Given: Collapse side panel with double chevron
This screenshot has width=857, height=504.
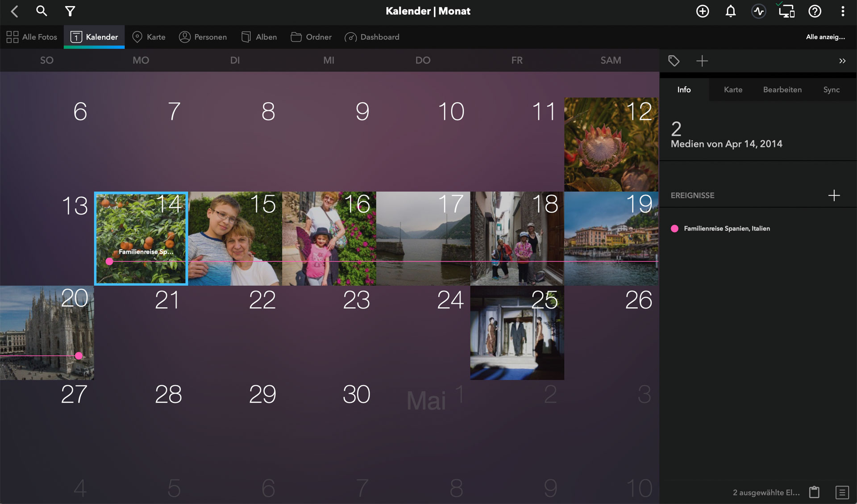Looking at the screenshot, I should (842, 61).
